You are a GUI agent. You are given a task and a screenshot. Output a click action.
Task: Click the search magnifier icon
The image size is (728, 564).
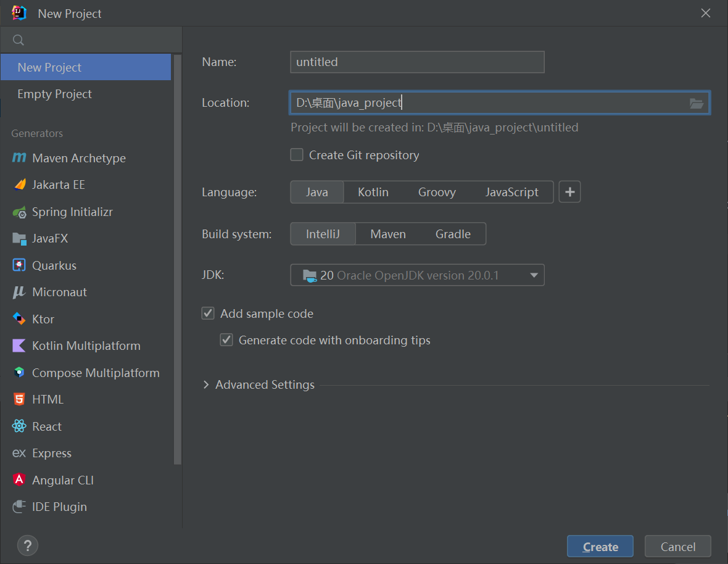pos(19,40)
